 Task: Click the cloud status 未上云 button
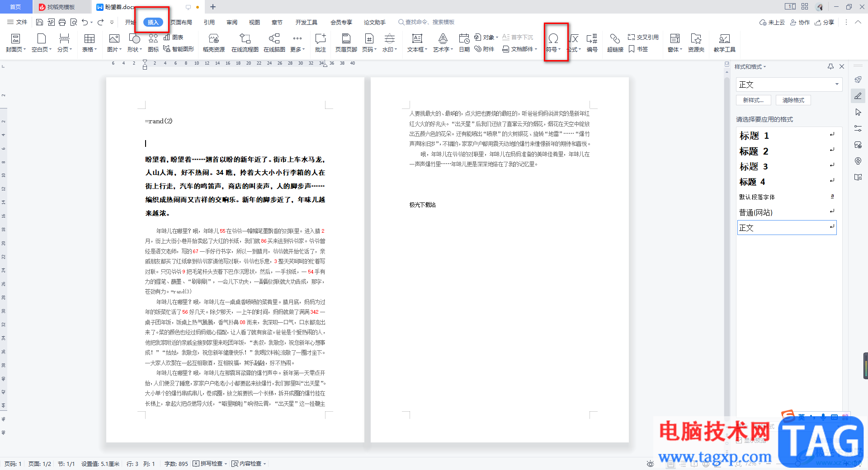coord(772,22)
